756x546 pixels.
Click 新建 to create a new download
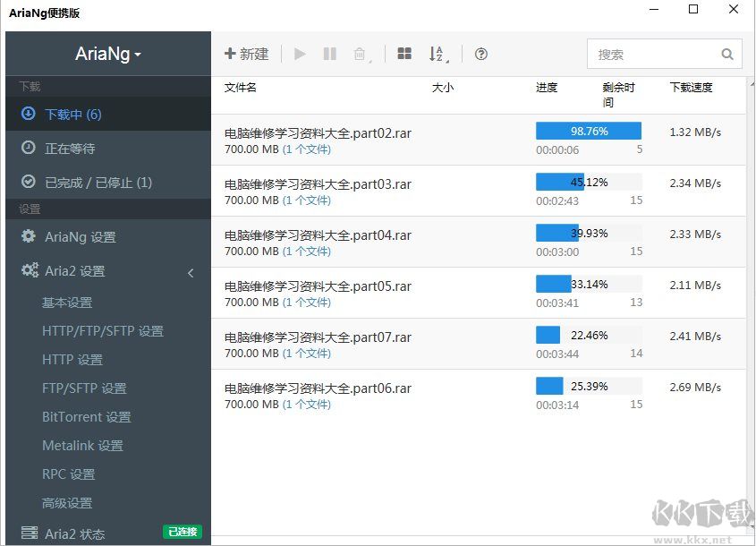pos(246,54)
